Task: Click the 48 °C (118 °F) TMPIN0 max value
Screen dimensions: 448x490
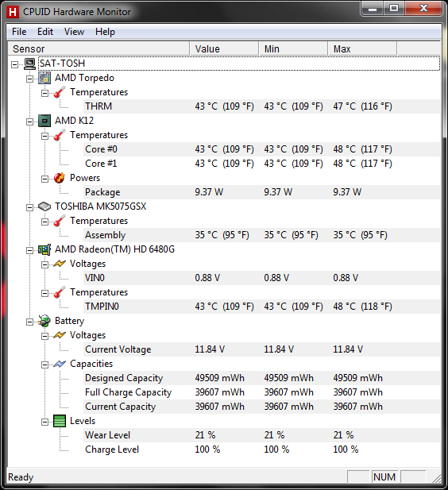Action: point(362,307)
